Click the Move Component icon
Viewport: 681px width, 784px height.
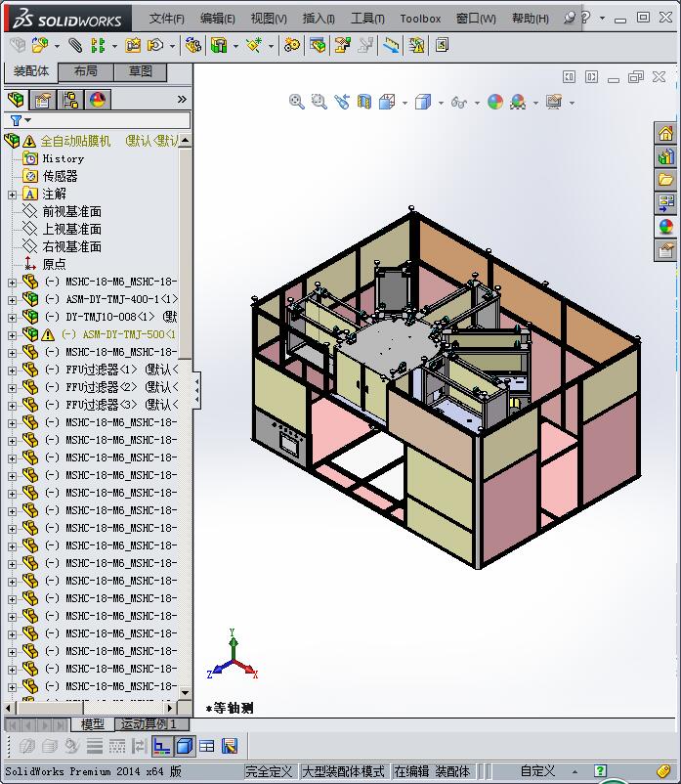(155, 46)
